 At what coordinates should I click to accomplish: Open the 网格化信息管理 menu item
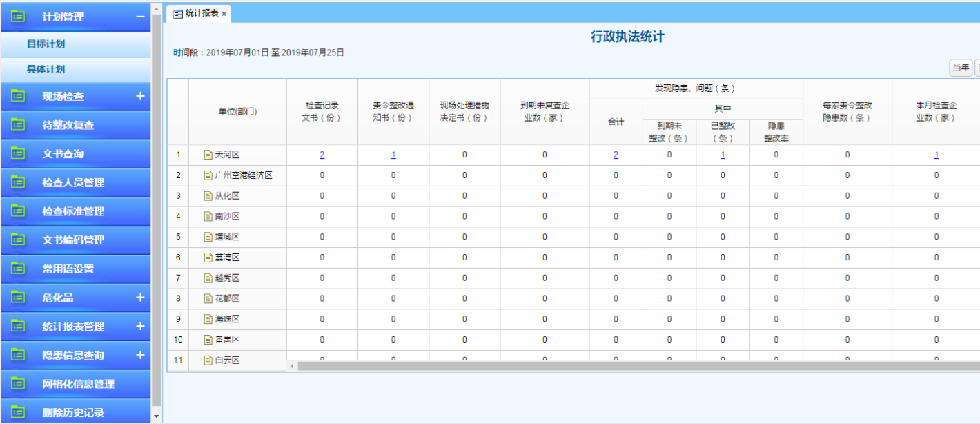click(75, 384)
